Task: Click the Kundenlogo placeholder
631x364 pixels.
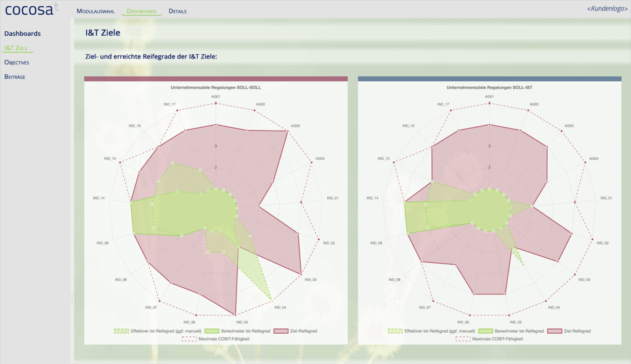Action: 607,9
